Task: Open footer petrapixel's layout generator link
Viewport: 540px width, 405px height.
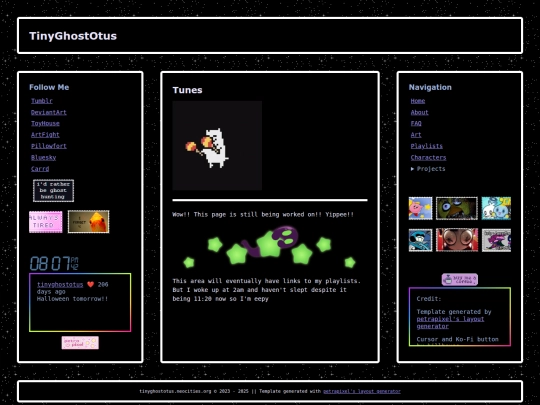Action: (362, 391)
